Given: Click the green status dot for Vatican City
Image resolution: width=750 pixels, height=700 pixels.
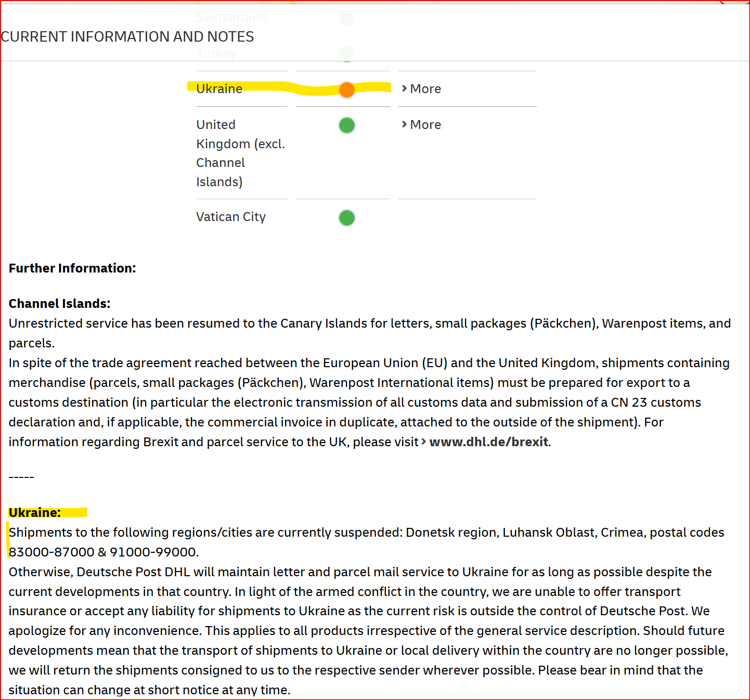Looking at the screenshot, I should [347, 218].
